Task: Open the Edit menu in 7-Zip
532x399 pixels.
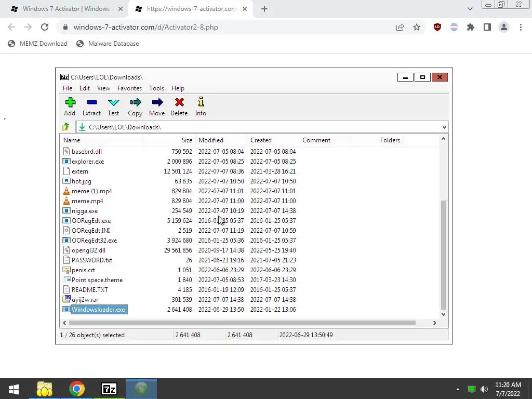Action: pyautogui.click(x=85, y=88)
